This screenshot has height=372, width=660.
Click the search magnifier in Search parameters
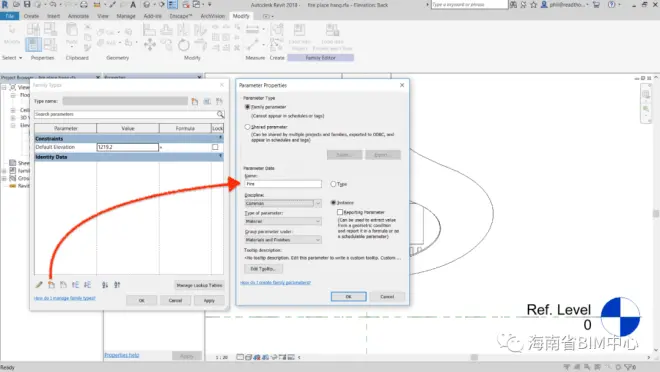[x=220, y=114]
